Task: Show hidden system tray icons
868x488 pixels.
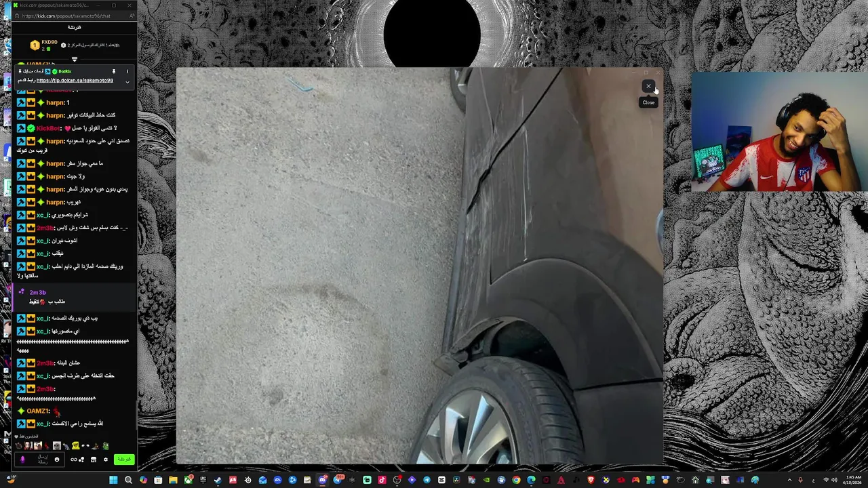Action: (789, 480)
